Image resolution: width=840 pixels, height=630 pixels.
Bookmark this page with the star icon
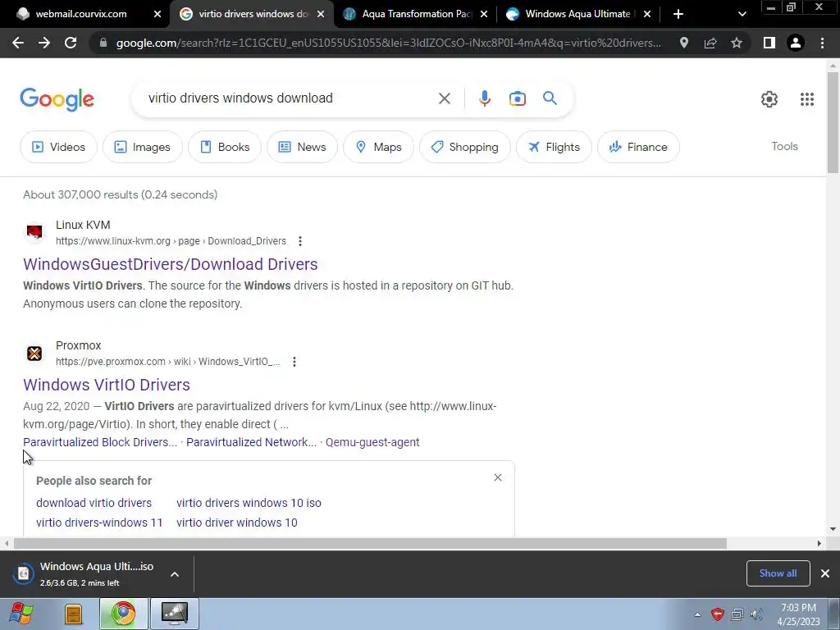pos(737,43)
